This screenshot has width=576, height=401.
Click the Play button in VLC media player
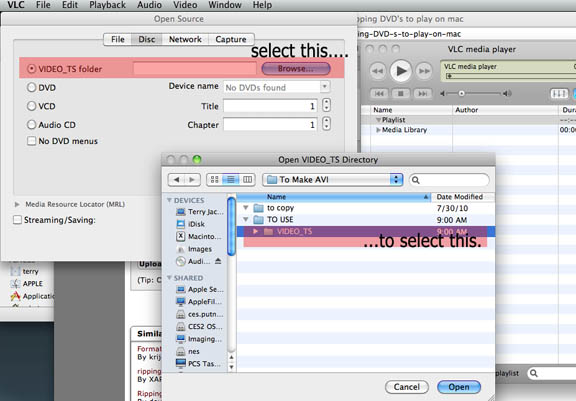click(400, 71)
